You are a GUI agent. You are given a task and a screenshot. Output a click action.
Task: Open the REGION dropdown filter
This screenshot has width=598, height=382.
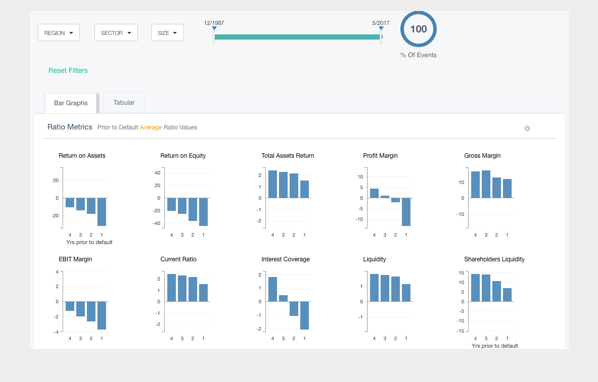click(59, 33)
